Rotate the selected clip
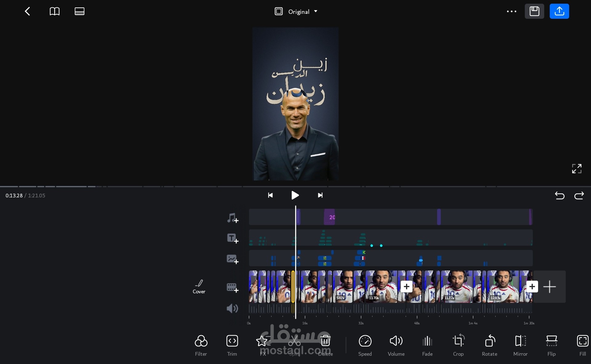Screen dimensions: 591x364 489,346
